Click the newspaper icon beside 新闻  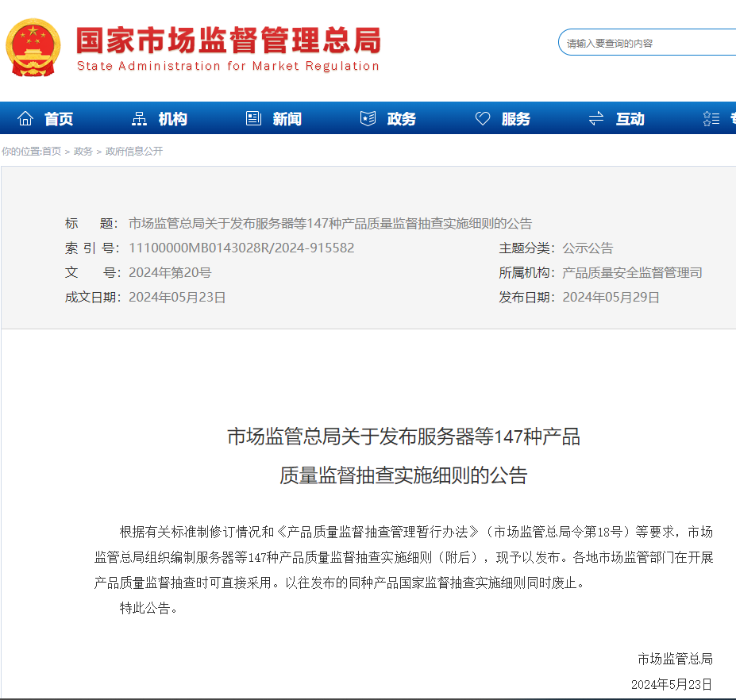pyautogui.click(x=253, y=119)
